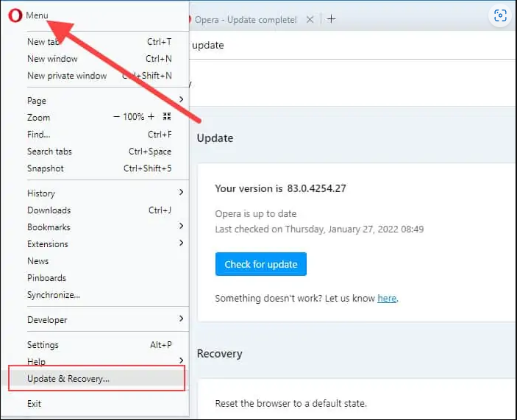The image size is (517, 420).
Task: Click 'Reset the browser to a default state.' text
Action: 290,404
